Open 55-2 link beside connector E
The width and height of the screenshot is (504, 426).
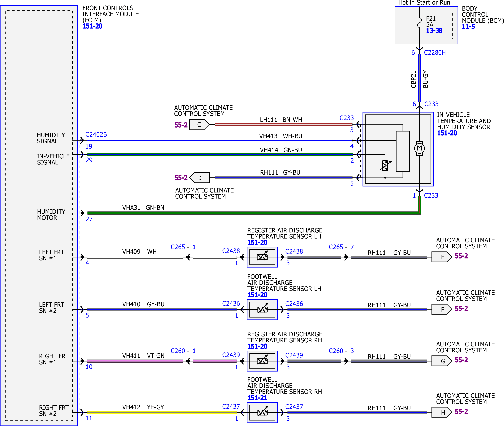coord(461,256)
